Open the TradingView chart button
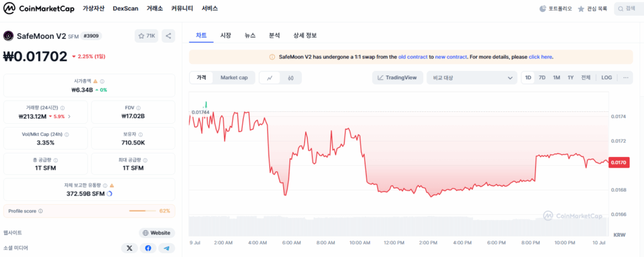 click(397, 77)
